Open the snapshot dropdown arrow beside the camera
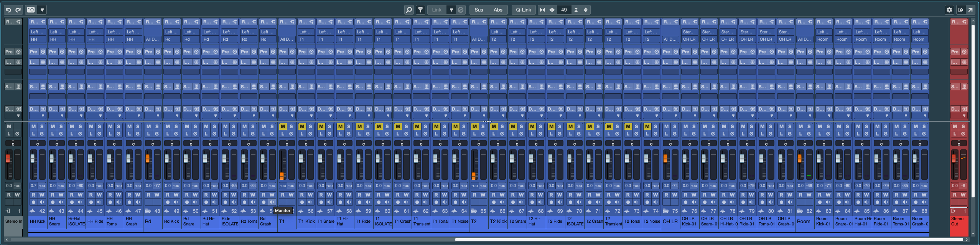 (42, 10)
